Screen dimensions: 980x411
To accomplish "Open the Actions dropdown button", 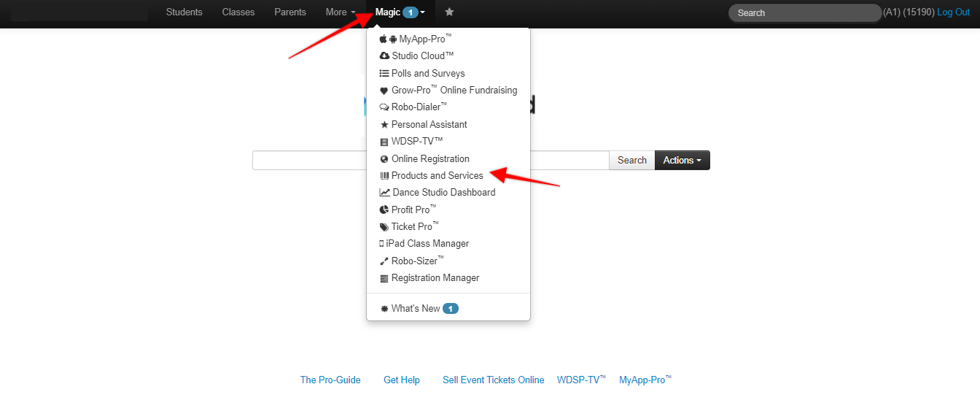I will pyautogui.click(x=682, y=161).
